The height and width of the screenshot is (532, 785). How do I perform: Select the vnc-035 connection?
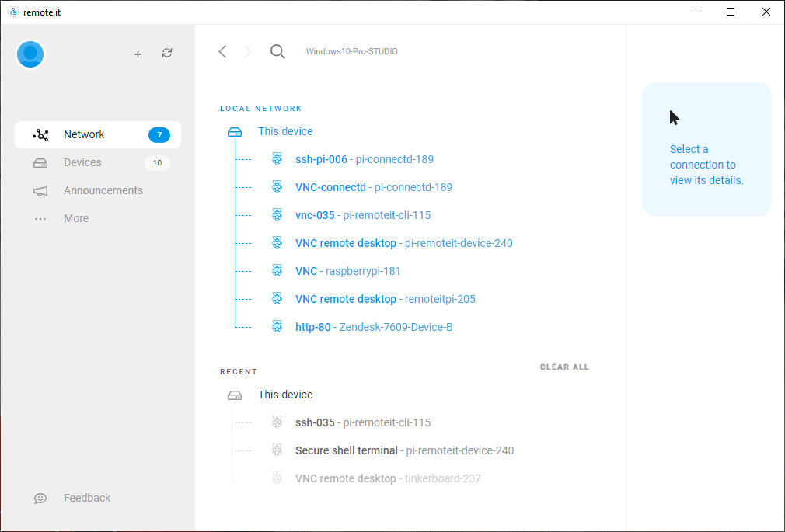pos(363,215)
